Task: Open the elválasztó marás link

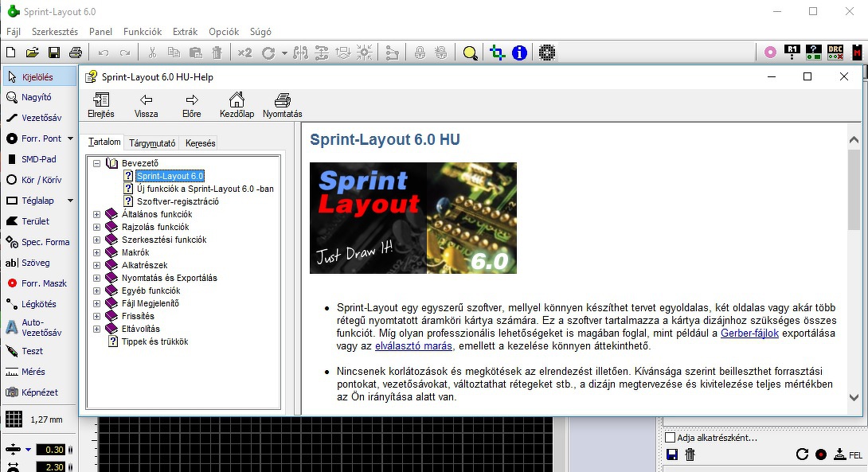Action: [413, 345]
